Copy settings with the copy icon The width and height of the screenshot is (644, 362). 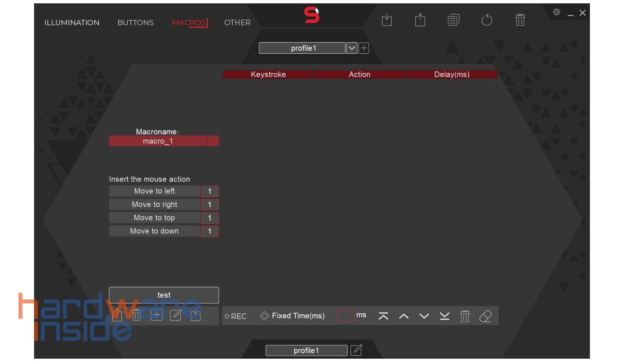(453, 20)
